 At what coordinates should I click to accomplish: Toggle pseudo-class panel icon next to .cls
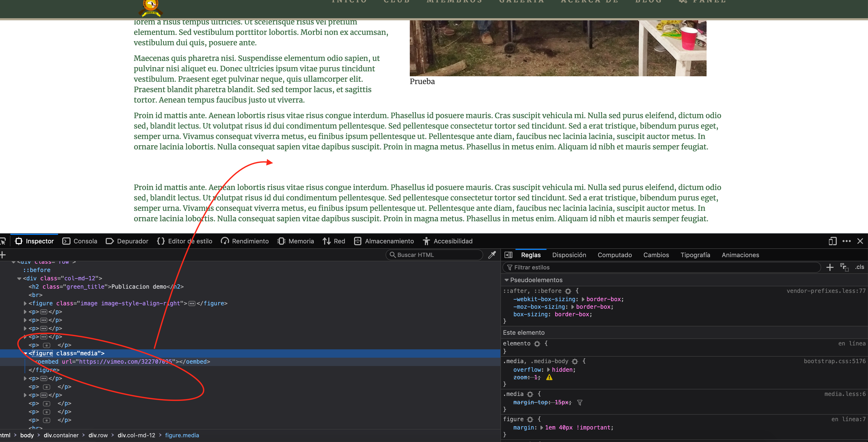[x=844, y=267]
